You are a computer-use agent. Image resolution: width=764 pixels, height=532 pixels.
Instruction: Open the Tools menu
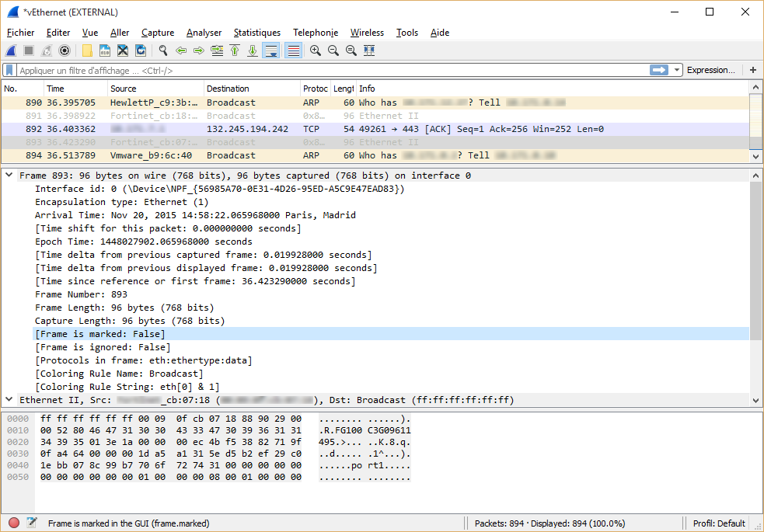click(406, 33)
